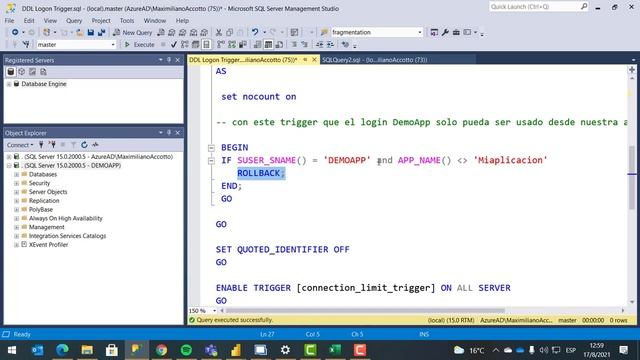
Task: Run the script with the Execute button
Action: coord(139,44)
